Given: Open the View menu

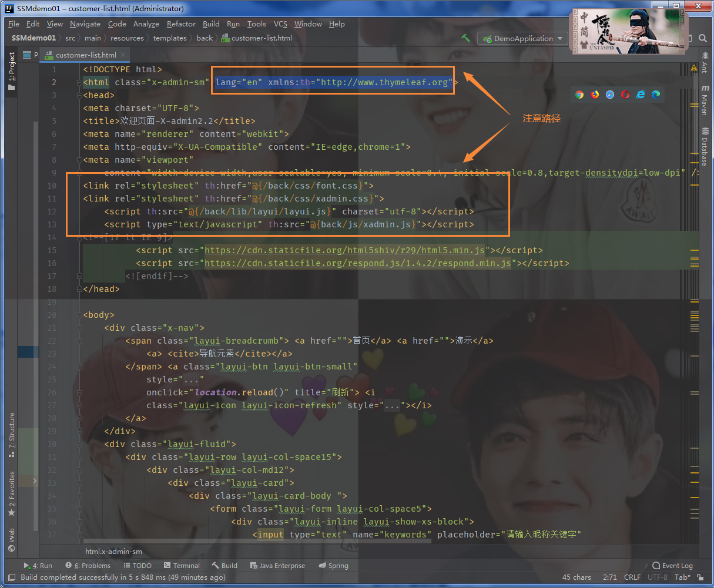Looking at the screenshot, I should [55, 24].
